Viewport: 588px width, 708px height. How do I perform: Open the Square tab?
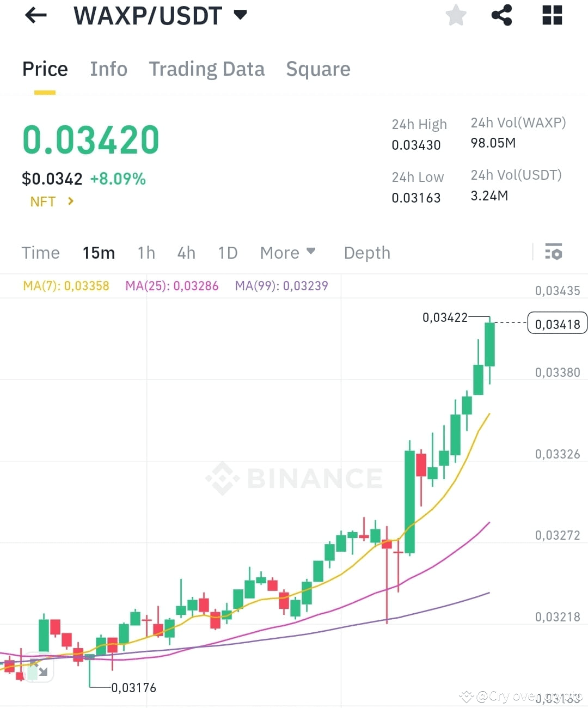(318, 69)
